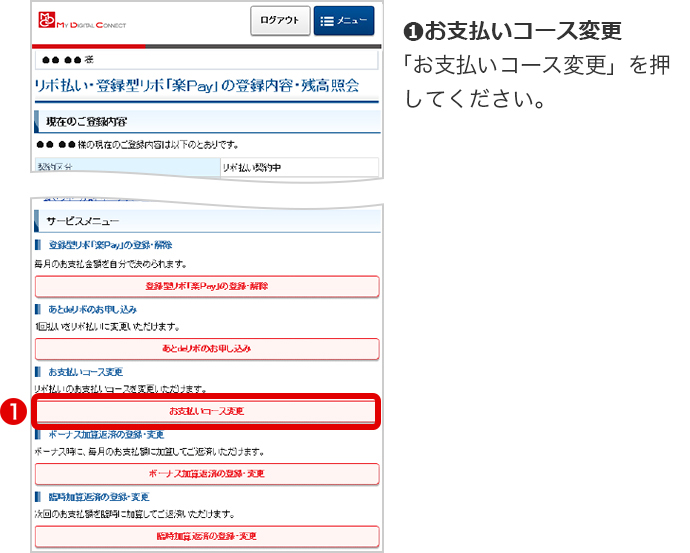Select the 現在のご登録内容 section header

pyautogui.click(x=87, y=122)
